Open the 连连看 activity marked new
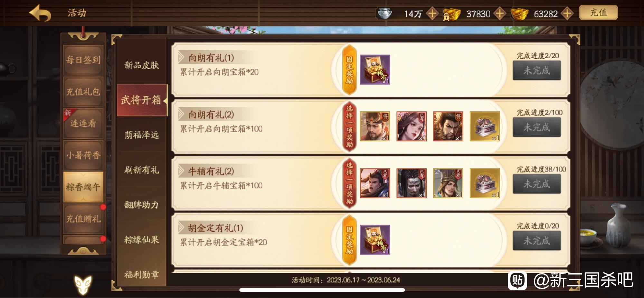 83,123
